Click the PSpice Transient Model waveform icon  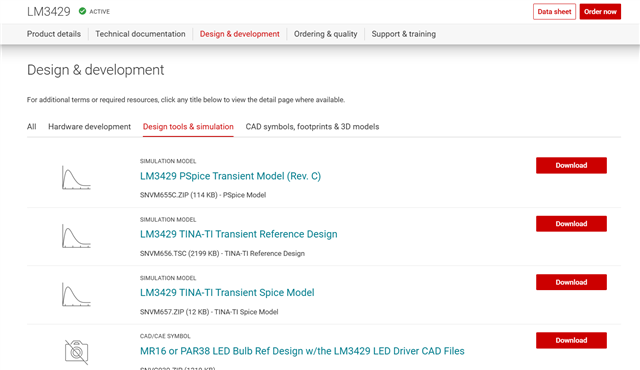click(76, 177)
